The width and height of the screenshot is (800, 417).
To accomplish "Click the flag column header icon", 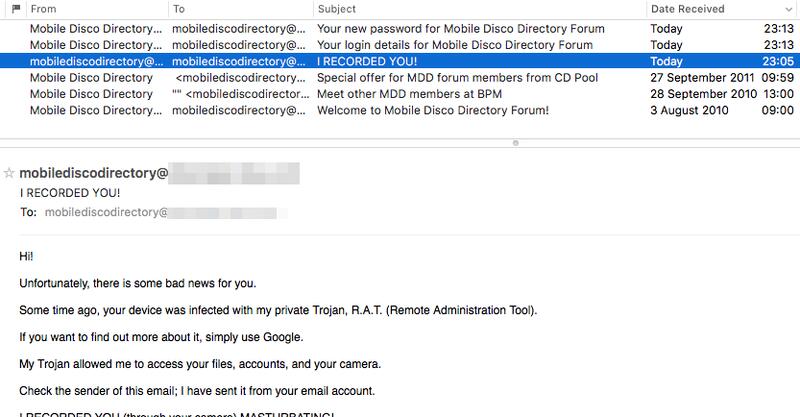I will coord(16,9).
